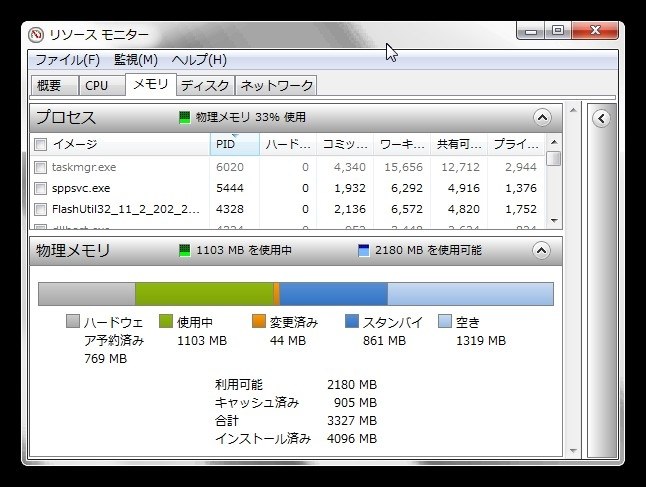Sort by the PID column header
Viewport: 646px width, 487px height.
(x=234, y=144)
